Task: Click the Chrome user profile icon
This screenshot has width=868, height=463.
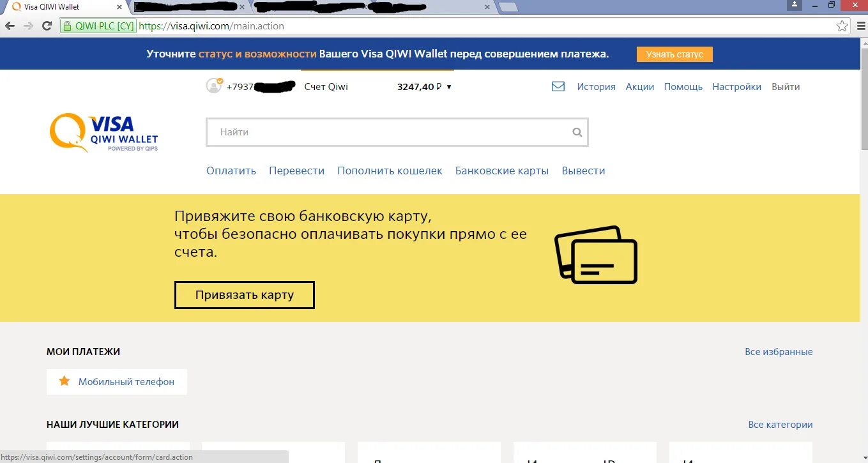Action: (794, 4)
